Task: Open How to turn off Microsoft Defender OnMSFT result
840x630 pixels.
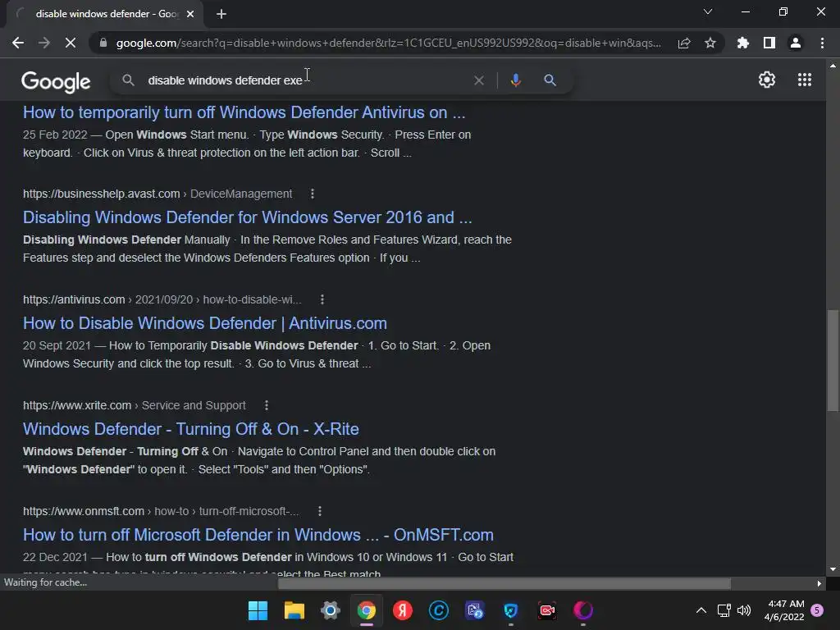Action: pos(258,535)
